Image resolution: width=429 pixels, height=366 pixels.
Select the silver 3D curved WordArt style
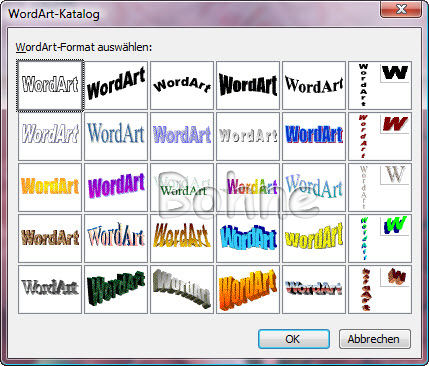coord(182,289)
